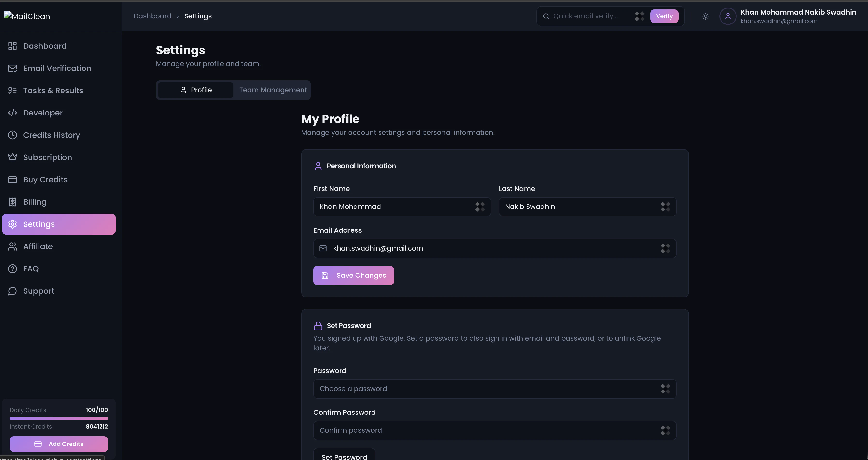868x460 pixels.
Task: Click the Add Credits button
Action: click(x=59, y=444)
